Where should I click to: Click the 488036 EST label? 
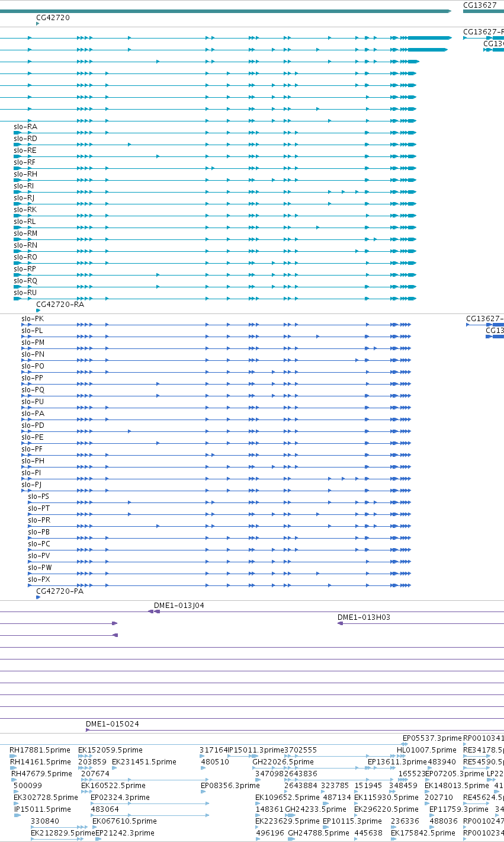coord(444,821)
